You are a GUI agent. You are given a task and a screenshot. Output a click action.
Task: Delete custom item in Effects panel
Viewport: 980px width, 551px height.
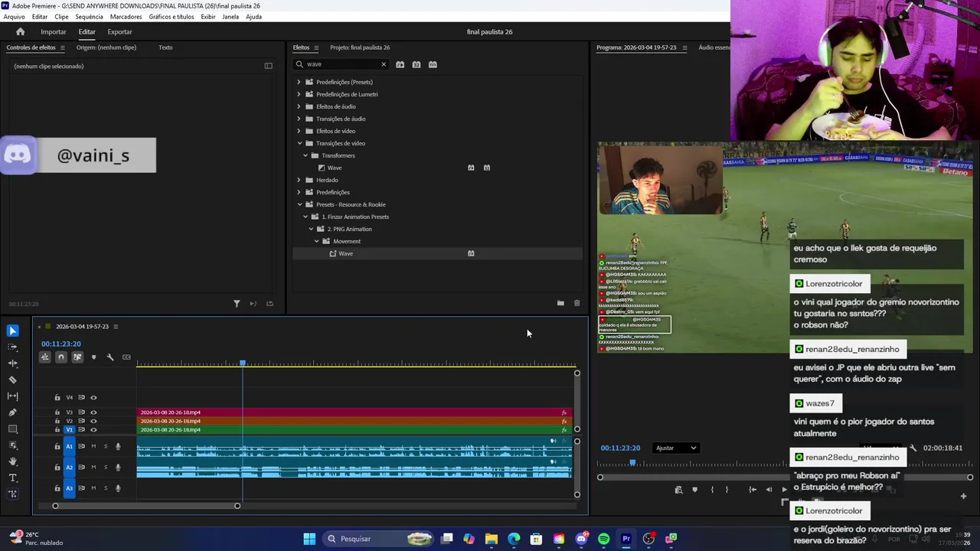tap(577, 303)
